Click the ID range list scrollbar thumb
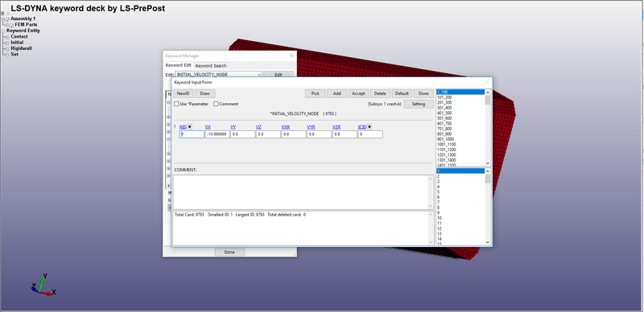Viewport: 644px width, 312px height. click(x=488, y=100)
